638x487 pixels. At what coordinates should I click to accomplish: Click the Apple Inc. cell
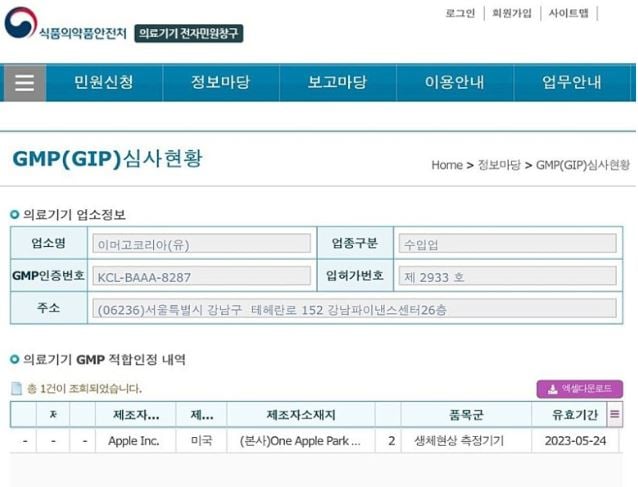click(x=134, y=441)
